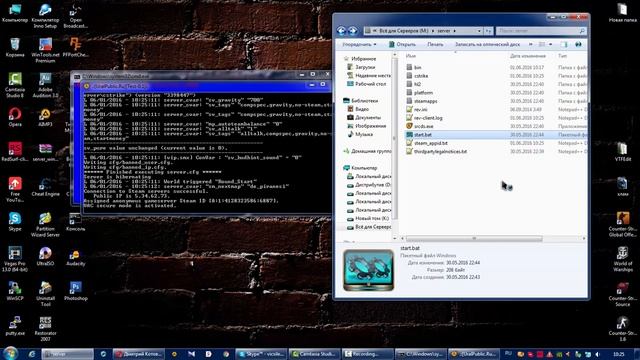Launch Audacity desktop icon

coord(76,257)
